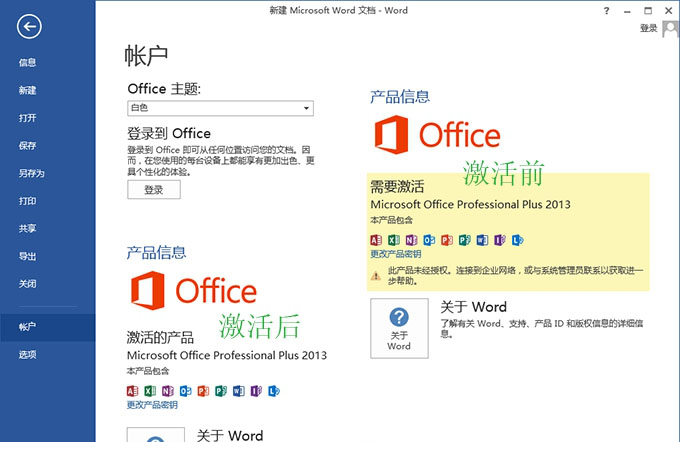This screenshot has width=680, height=459.
Task: Click Access icon in 需要激活 section
Action: (x=376, y=240)
